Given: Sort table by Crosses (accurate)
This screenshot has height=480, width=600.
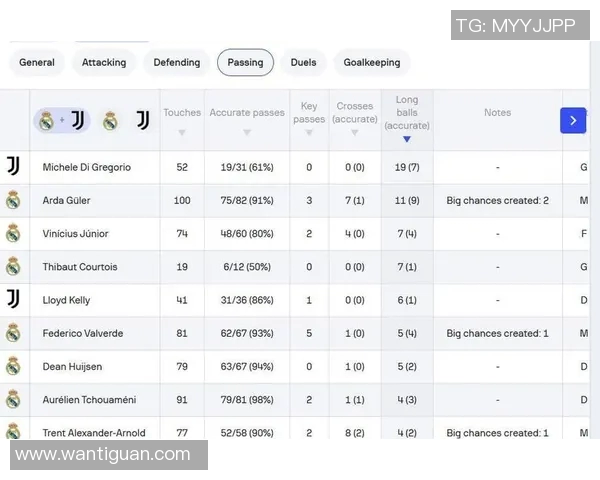Looking at the screenshot, I should 354,132.
